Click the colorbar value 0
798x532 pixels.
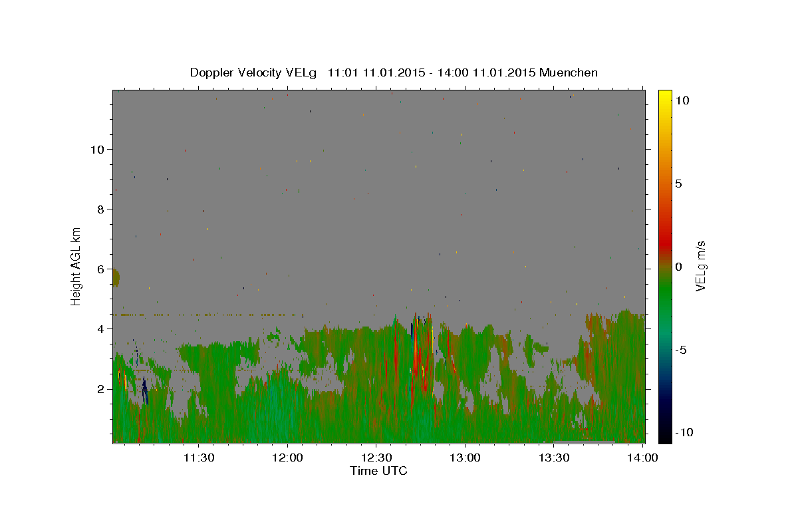[x=678, y=267]
